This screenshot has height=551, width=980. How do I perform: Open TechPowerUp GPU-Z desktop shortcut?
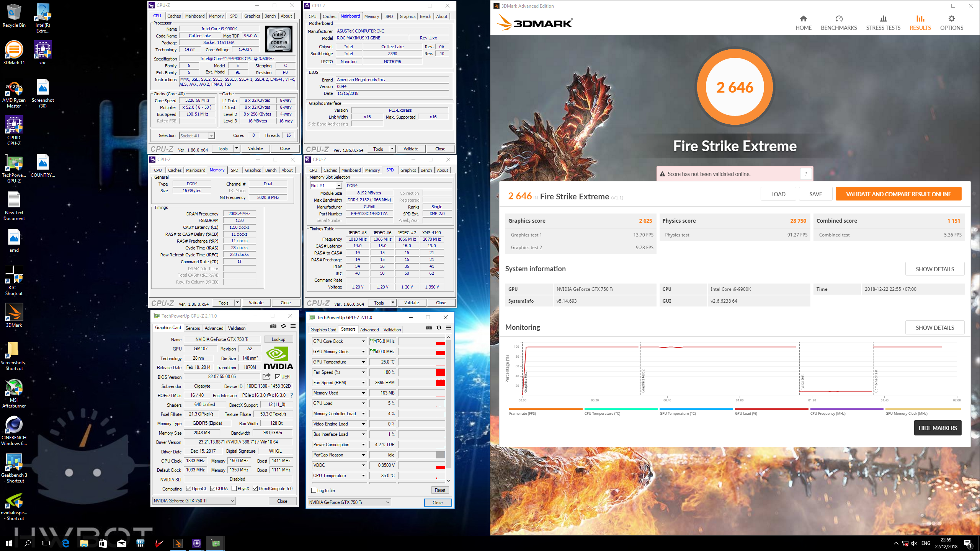coord(14,168)
